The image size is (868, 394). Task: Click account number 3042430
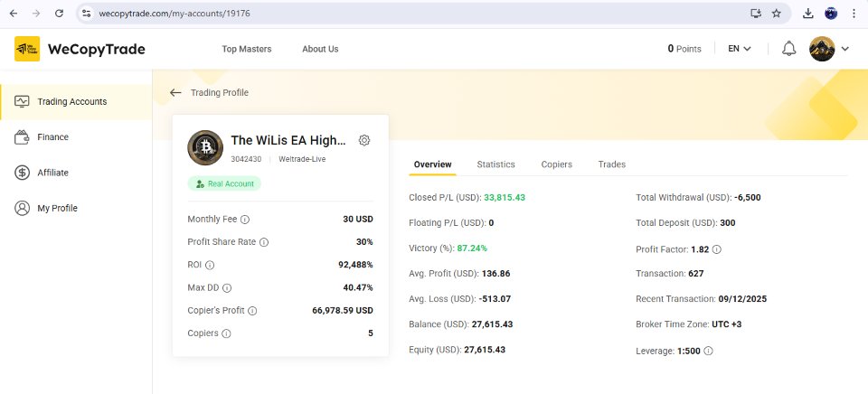pyautogui.click(x=246, y=159)
